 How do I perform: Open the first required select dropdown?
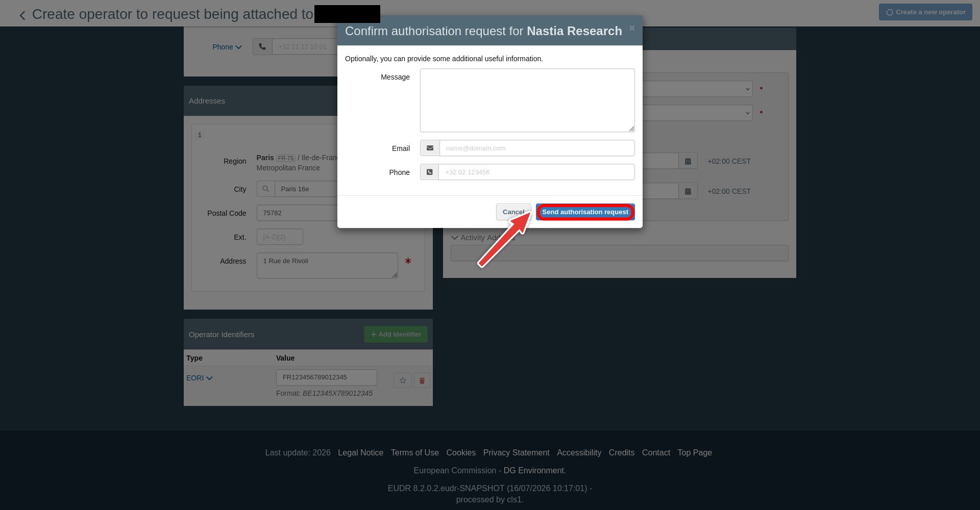(x=698, y=89)
